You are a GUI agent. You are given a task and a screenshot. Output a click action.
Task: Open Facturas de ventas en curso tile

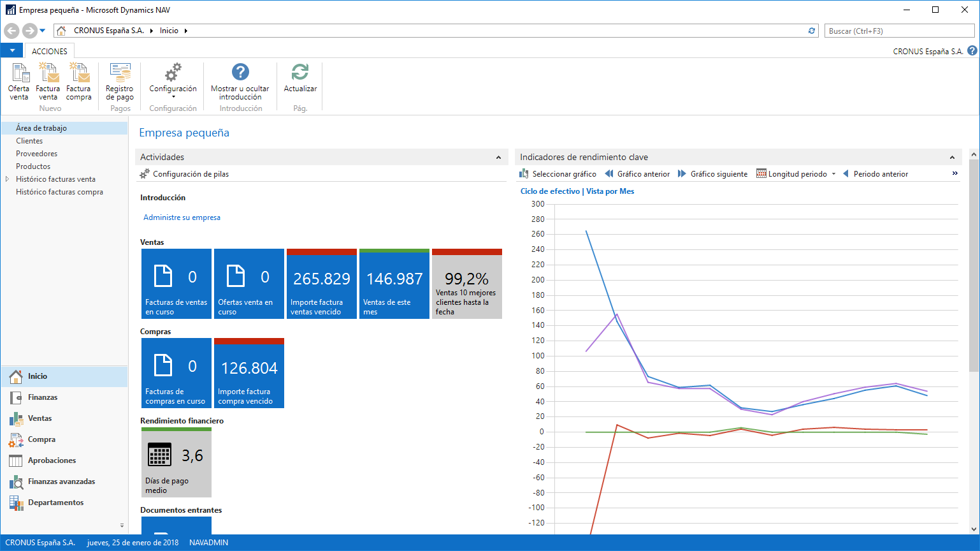(x=177, y=284)
